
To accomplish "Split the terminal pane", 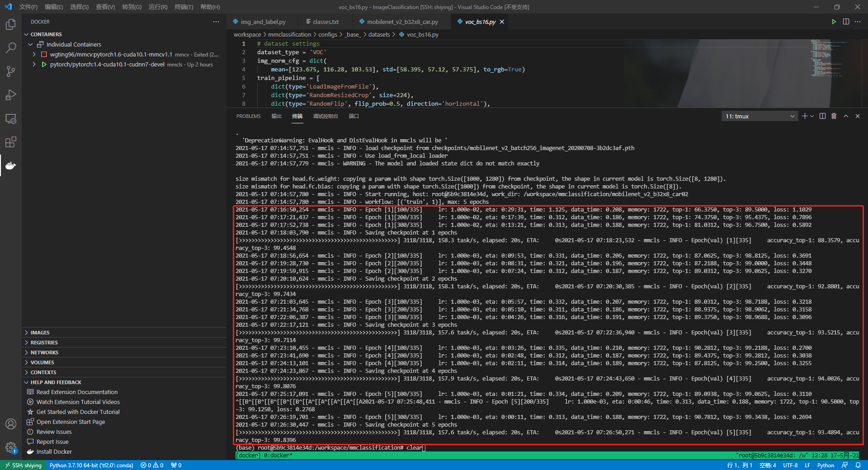I will point(822,116).
